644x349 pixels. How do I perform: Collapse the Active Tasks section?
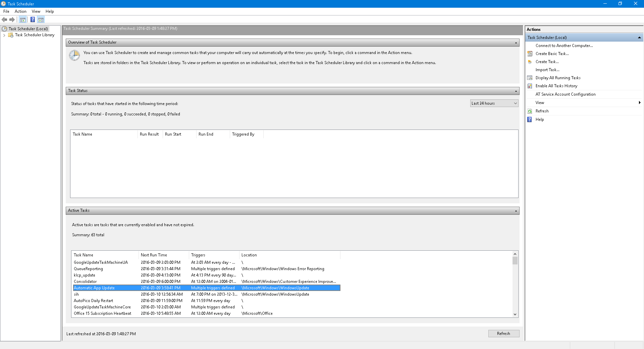516,211
